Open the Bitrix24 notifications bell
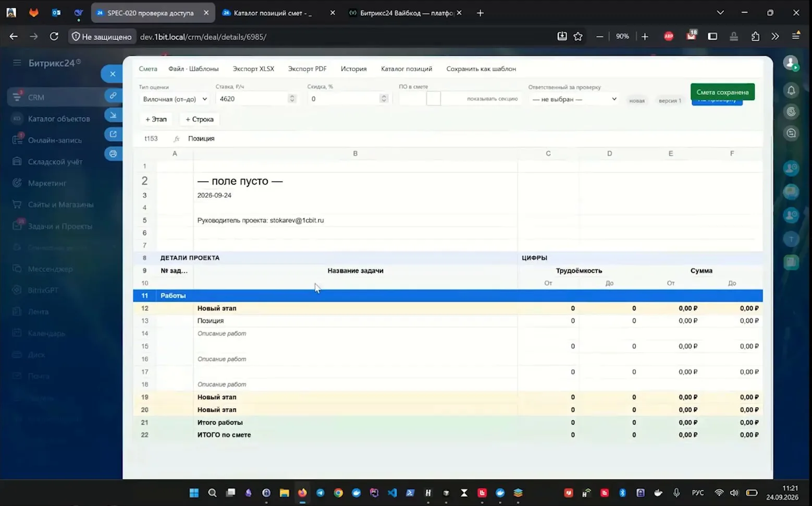This screenshot has height=506, width=812. 791,90
